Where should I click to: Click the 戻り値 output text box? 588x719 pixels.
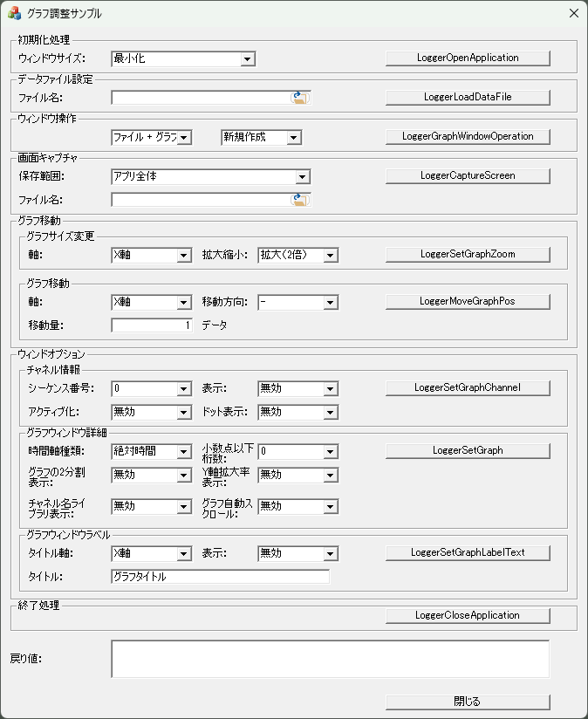pyautogui.click(x=330, y=659)
